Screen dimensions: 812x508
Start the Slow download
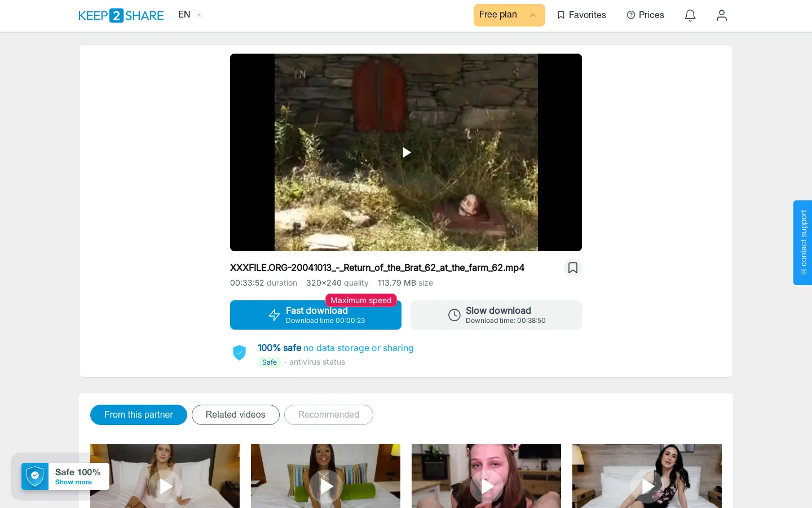tap(496, 315)
